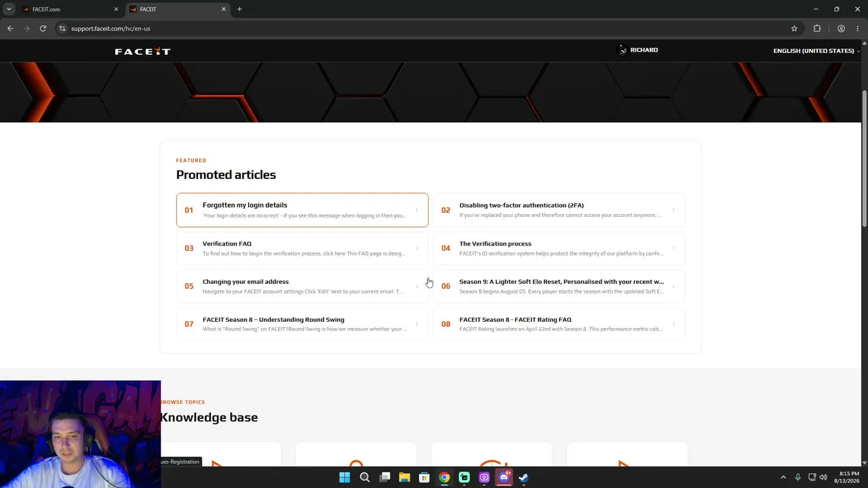
Task: Click chevron on 'FACEIT Rating FAQ' row
Action: [x=673, y=324]
